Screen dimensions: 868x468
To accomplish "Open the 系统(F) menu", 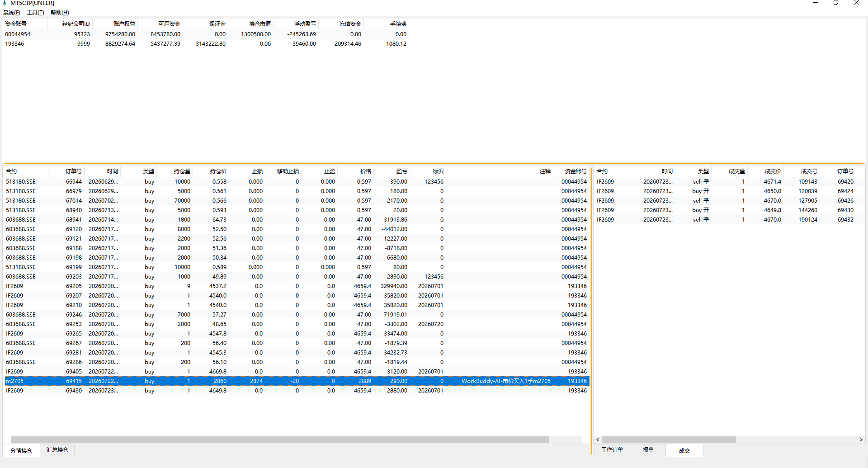I will coord(12,13).
